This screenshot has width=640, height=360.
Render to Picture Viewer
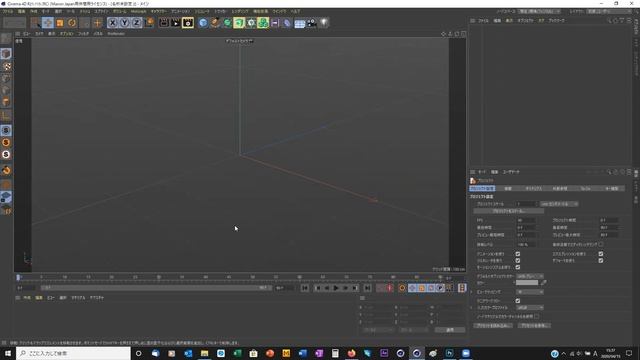click(x=176, y=23)
